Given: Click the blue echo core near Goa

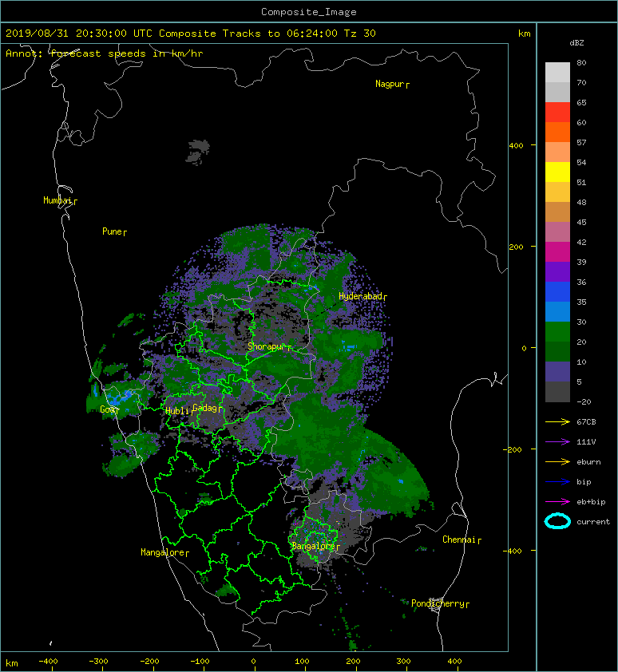Looking at the screenshot, I should [120, 397].
